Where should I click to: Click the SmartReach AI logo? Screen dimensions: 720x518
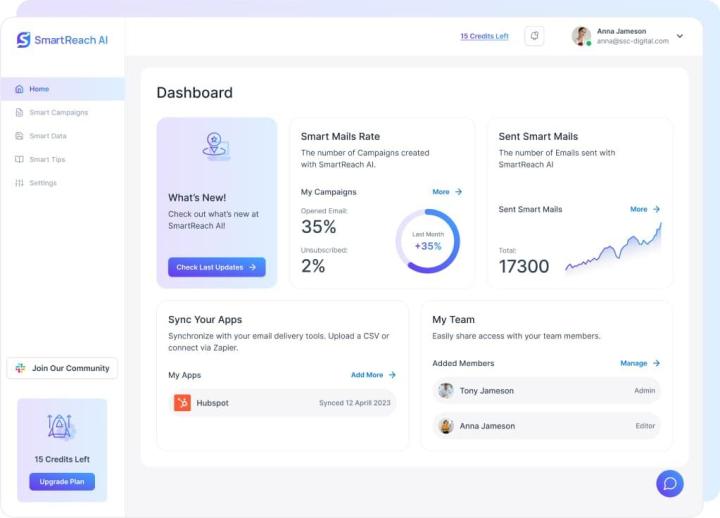[x=61, y=40]
